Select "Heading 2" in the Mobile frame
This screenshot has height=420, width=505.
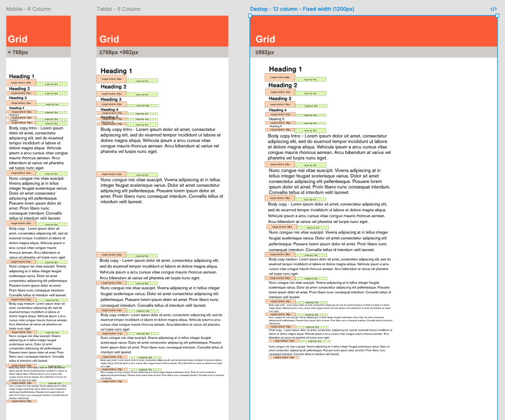[x=19, y=89]
